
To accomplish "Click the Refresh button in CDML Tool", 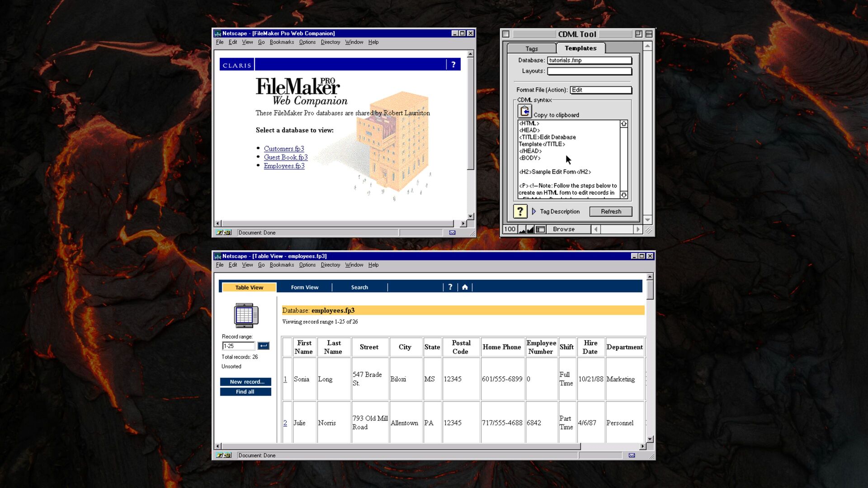I will click(611, 211).
